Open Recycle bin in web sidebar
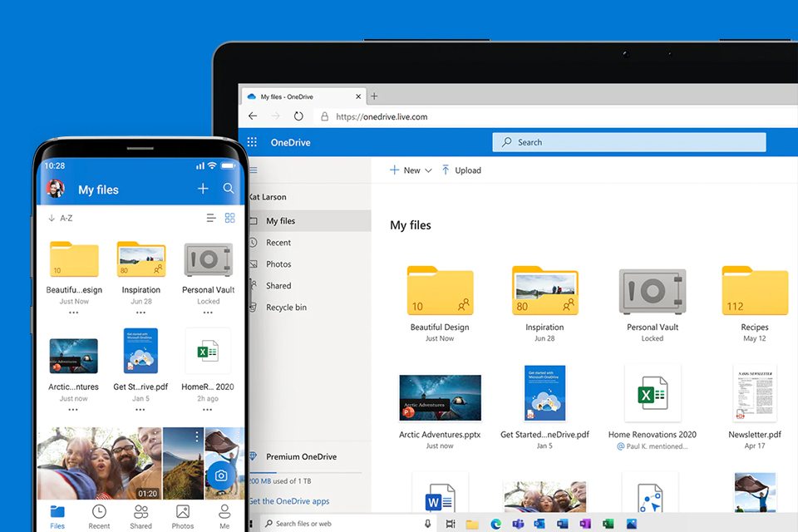This screenshot has width=798, height=532. click(x=286, y=308)
